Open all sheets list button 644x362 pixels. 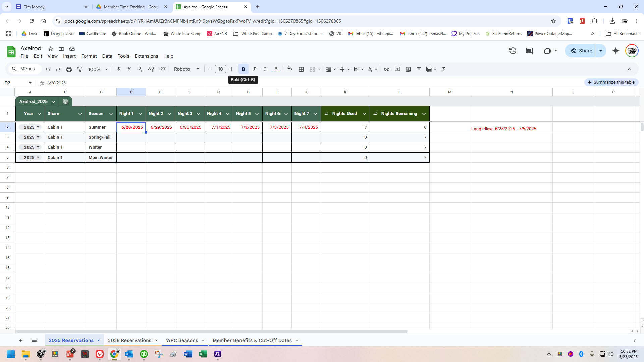click(34, 340)
